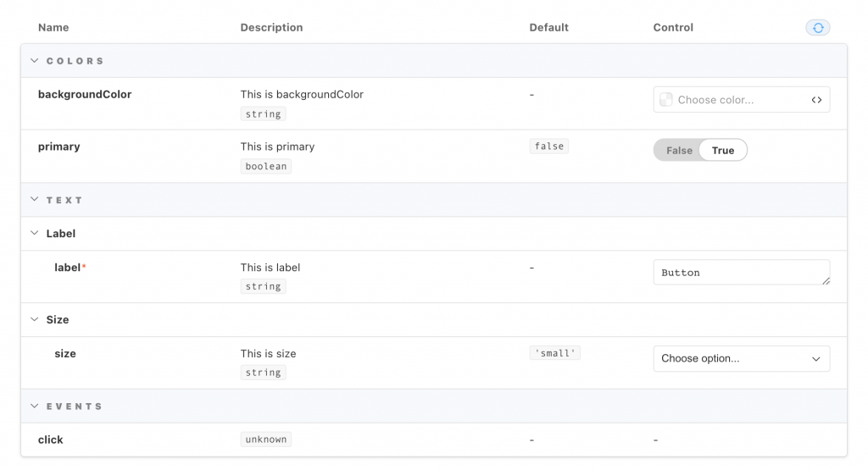Image resolution: width=868 pixels, height=470 pixels.
Task: Open the size Choose option dropdown
Action: pyautogui.click(x=741, y=359)
